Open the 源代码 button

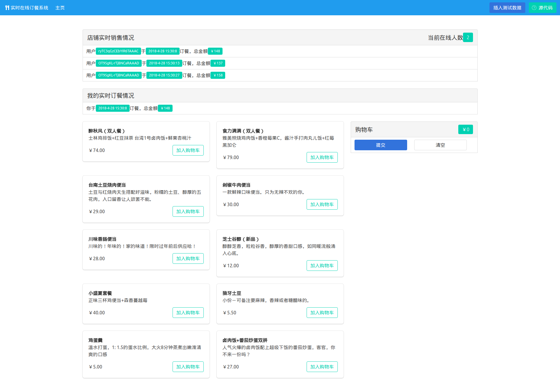click(x=542, y=8)
